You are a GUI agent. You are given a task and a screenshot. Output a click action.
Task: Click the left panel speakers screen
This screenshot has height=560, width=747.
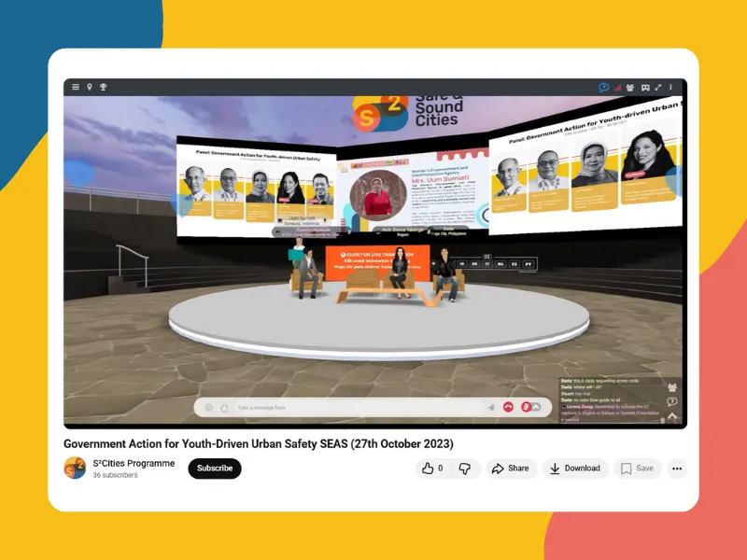[x=256, y=189]
